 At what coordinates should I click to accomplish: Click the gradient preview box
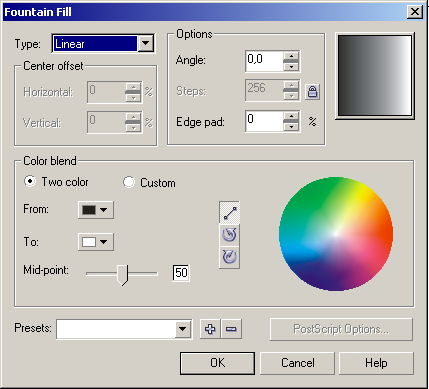click(375, 76)
